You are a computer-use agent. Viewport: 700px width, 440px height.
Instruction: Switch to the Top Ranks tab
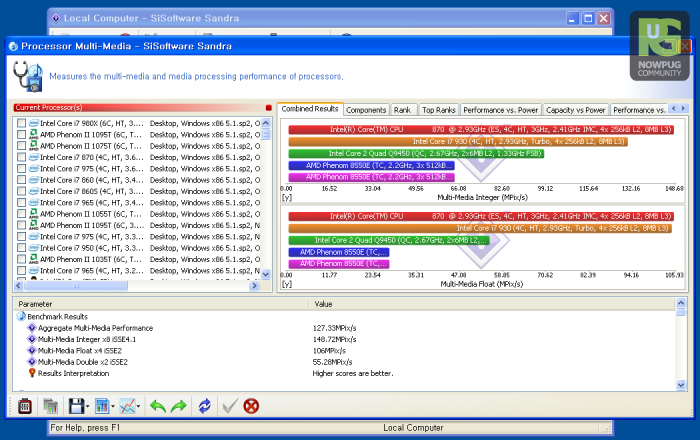coord(439,110)
